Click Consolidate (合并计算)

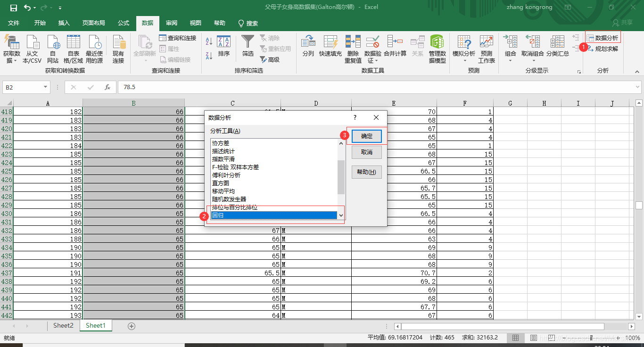(x=395, y=46)
